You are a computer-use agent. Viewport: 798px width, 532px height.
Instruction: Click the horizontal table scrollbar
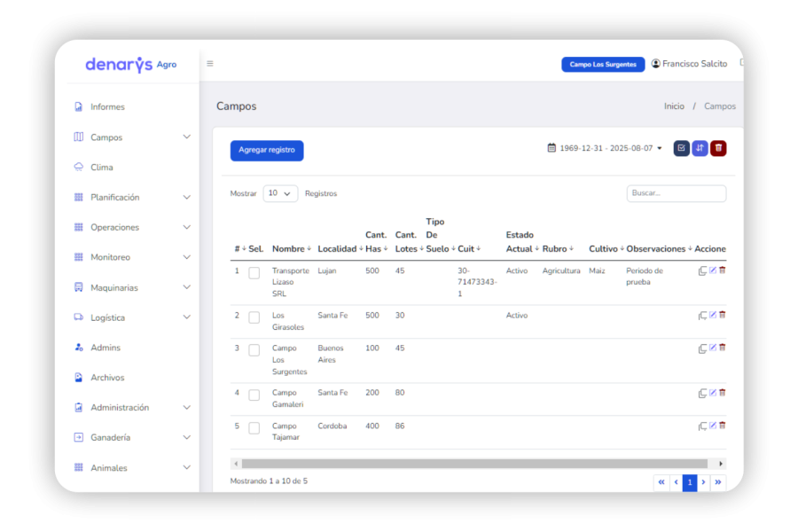pyautogui.click(x=473, y=464)
